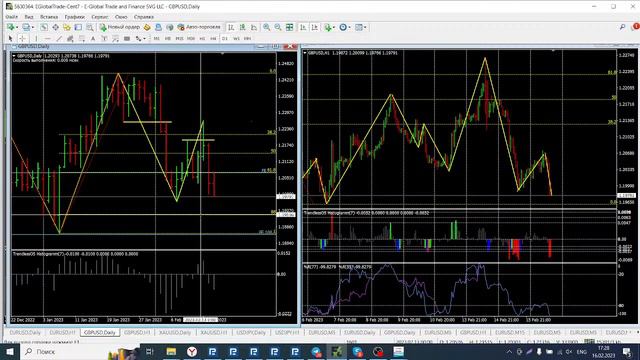Screen dimensions: 640x360
Task: Click the Новый ордер button
Action: (x=120, y=27)
